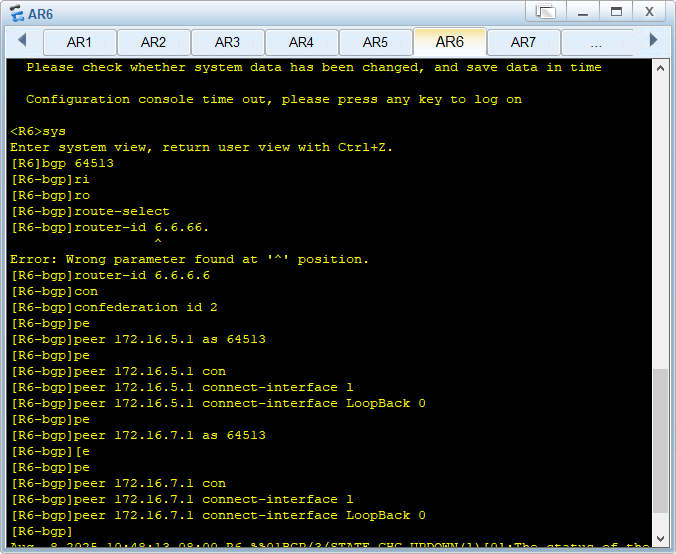Viewport: 676px width, 554px height.
Task: Select the active AR6 tab
Action: 450,41
